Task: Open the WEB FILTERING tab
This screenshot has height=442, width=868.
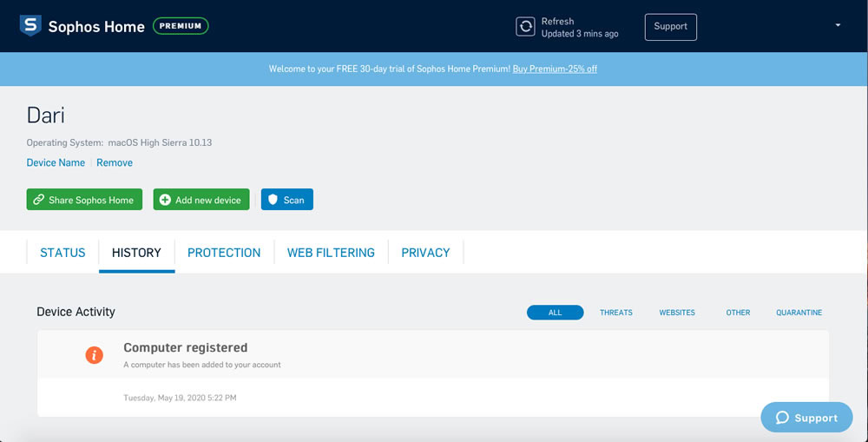Action: (331, 253)
